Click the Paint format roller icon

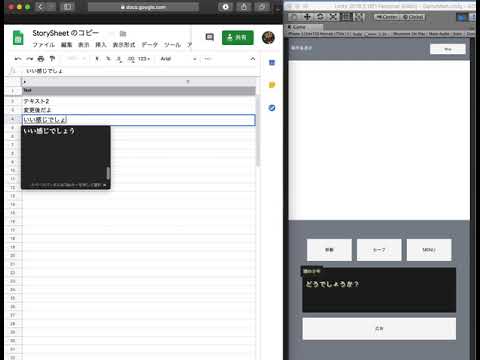click(52, 59)
